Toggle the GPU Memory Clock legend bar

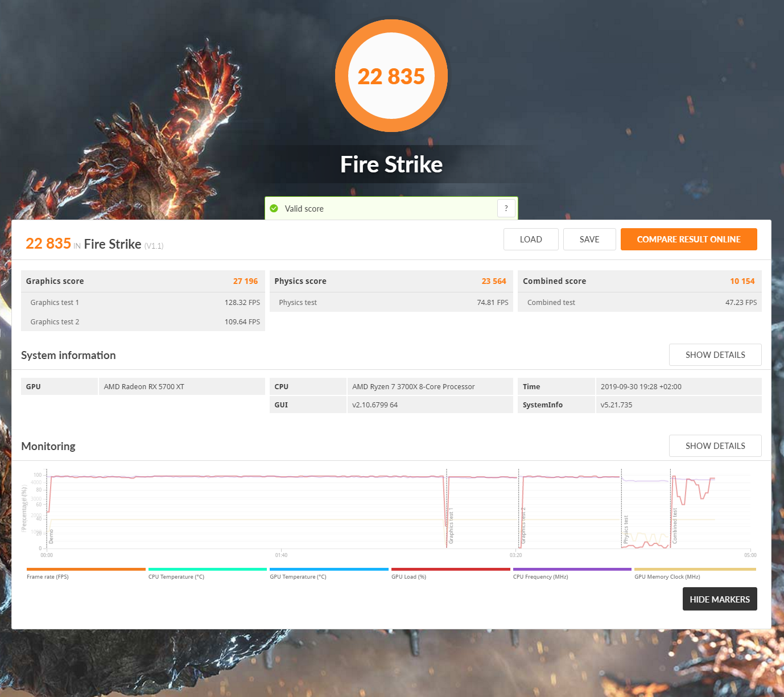(x=695, y=569)
